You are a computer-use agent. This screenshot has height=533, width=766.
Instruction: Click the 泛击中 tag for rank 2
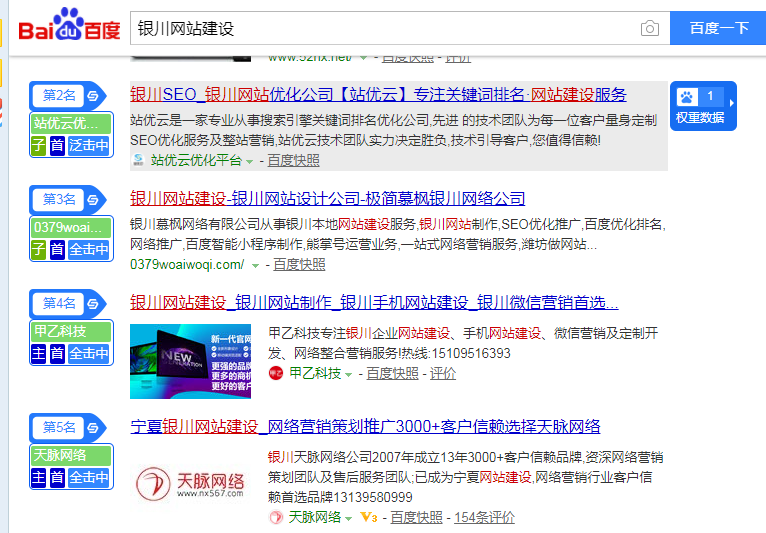point(88,146)
